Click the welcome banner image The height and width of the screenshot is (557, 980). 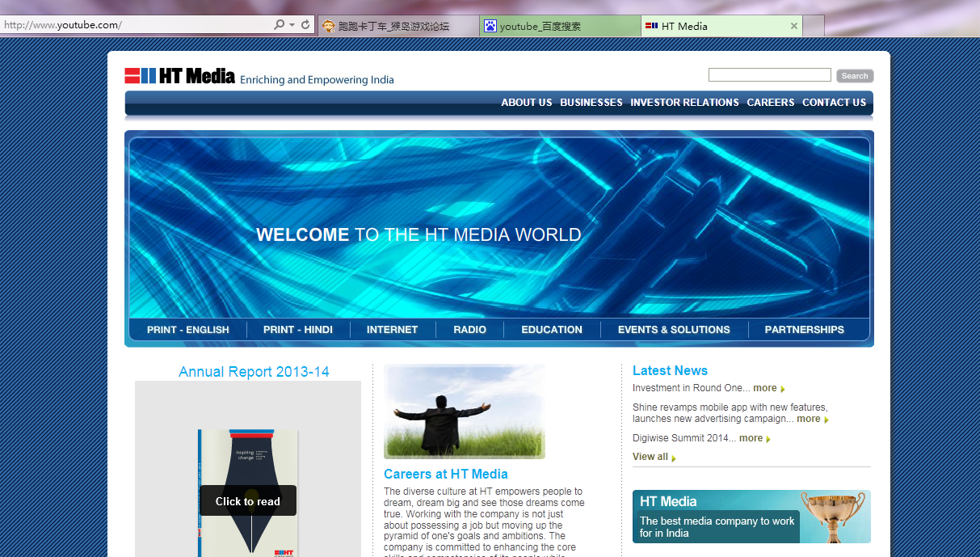[499, 228]
